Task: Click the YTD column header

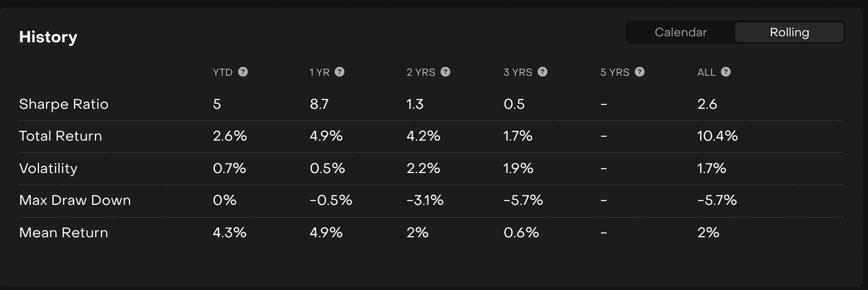Action: [223, 72]
